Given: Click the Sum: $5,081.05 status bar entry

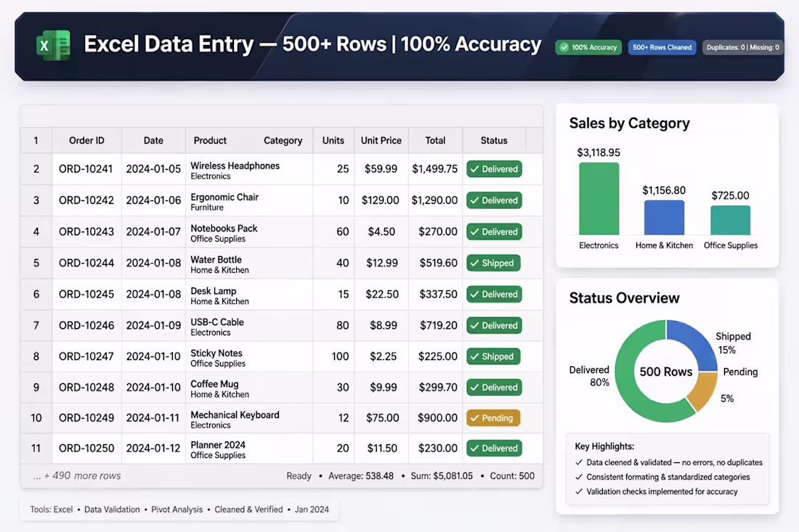Looking at the screenshot, I should click(x=442, y=476).
